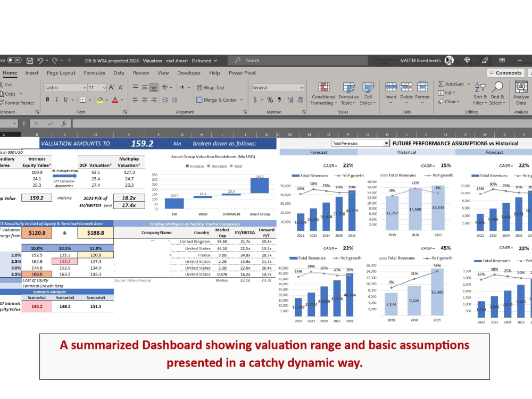Click the Format Painter button
This screenshot has height=399, width=532.
coord(17,103)
